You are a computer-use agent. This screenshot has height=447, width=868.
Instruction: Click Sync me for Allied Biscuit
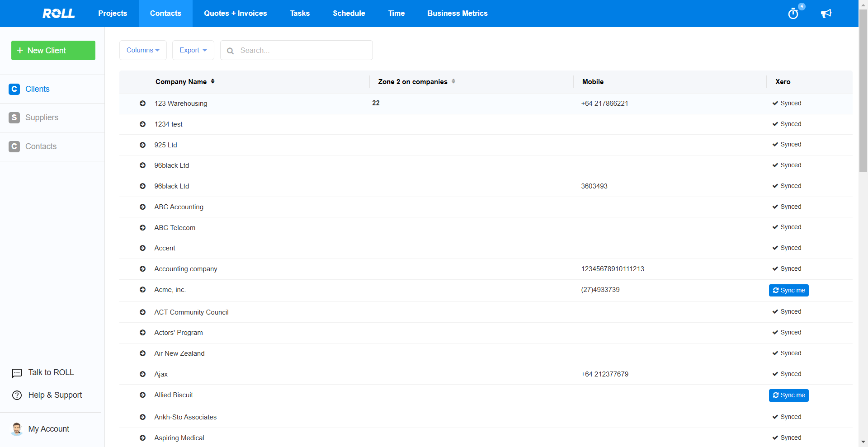(788, 395)
